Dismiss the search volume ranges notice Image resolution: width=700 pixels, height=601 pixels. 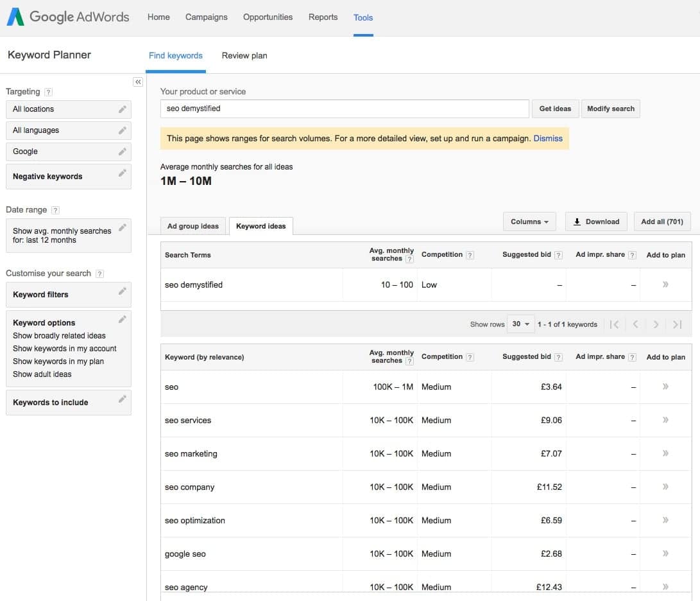click(548, 138)
